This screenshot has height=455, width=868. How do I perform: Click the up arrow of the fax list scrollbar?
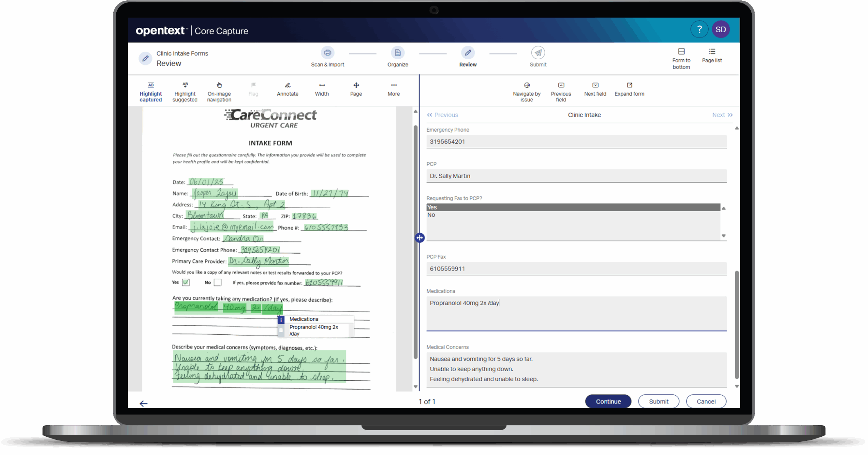(724, 209)
